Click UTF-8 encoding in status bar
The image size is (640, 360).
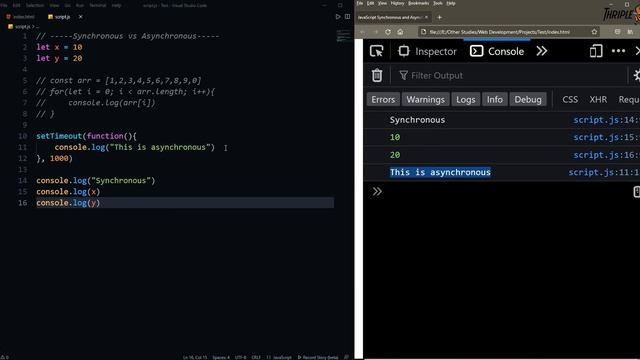[x=240, y=357]
